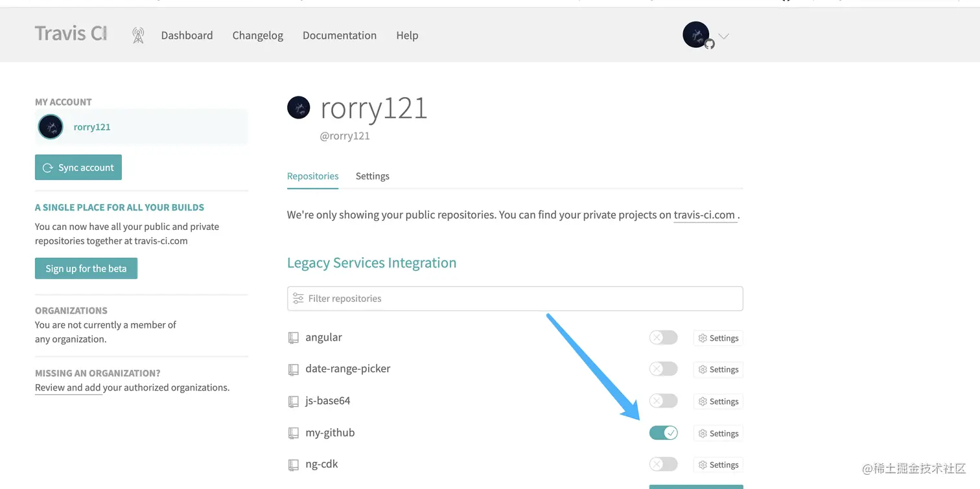Click the Travis CI logo
Screen dimensions: 980x489
pos(71,34)
